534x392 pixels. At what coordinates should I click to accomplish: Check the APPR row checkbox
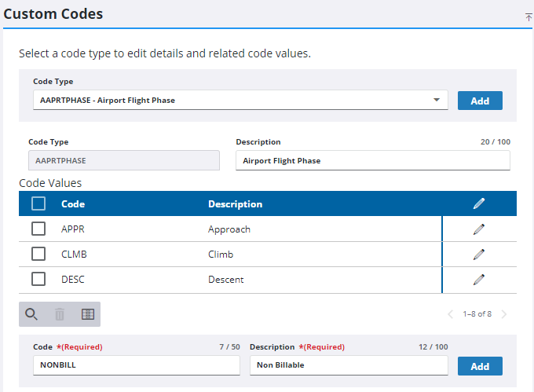click(38, 229)
